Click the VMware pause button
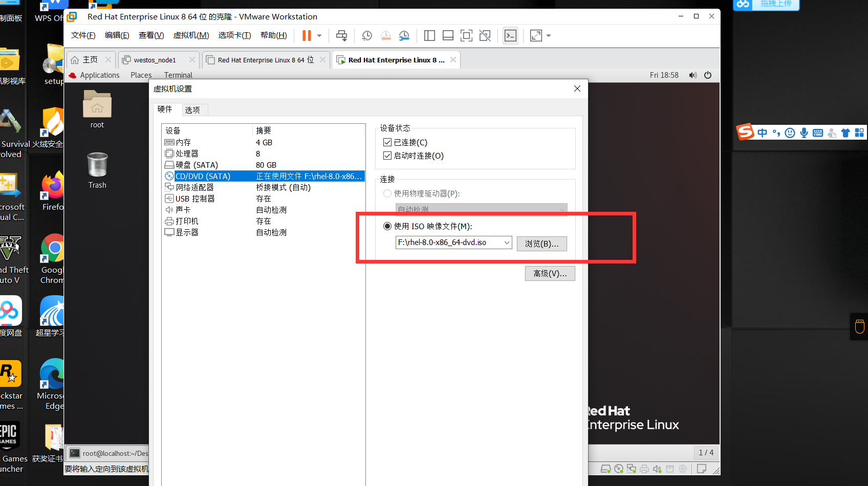 point(307,35)
